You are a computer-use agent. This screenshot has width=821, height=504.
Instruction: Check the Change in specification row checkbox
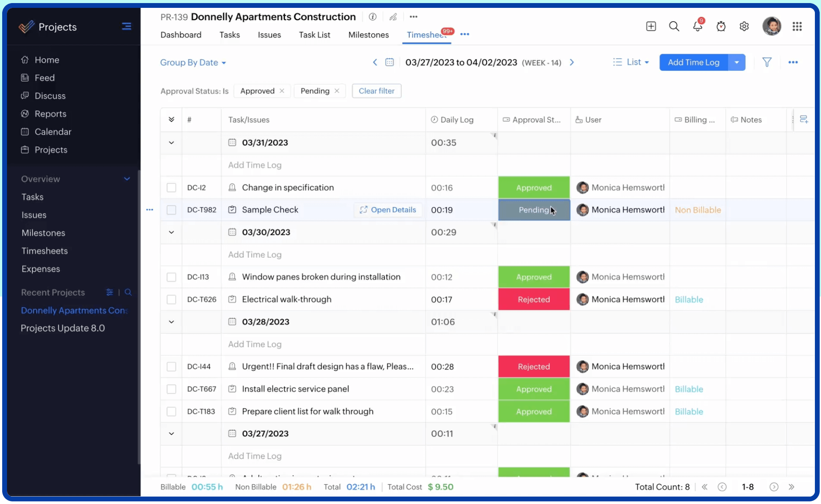tap(171, 188)
